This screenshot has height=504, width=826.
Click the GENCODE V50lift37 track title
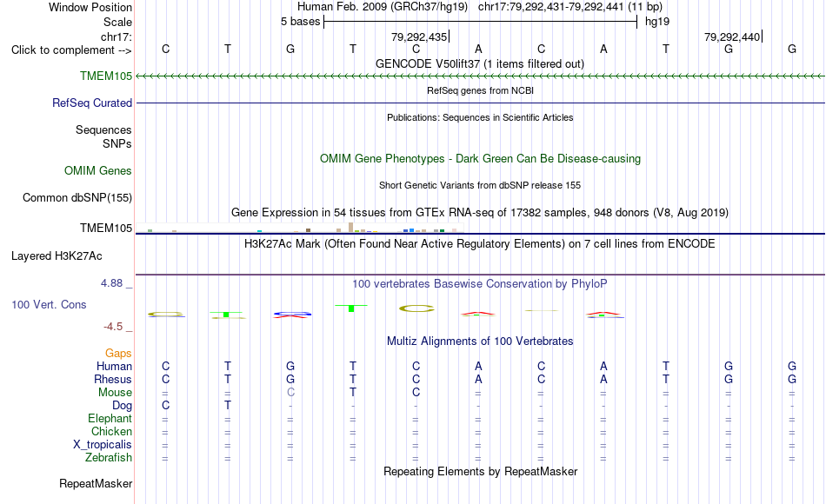click(480, 63)
